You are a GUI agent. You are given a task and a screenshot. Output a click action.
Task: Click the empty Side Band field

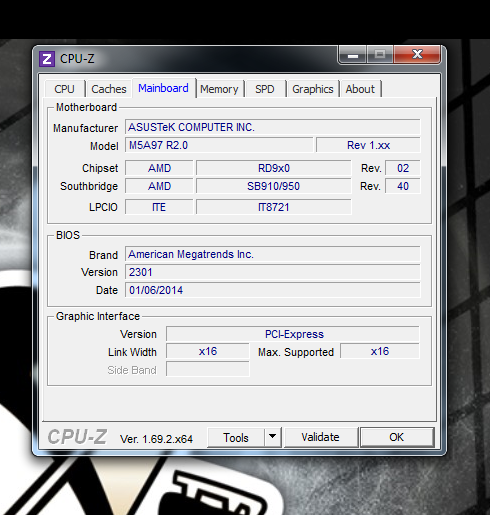pyautogui.click(x=208, y=369)
